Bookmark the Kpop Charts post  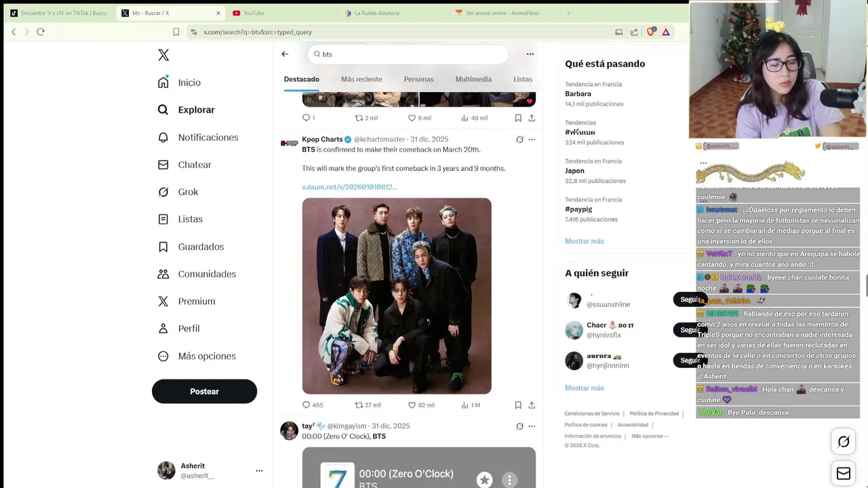518,405
